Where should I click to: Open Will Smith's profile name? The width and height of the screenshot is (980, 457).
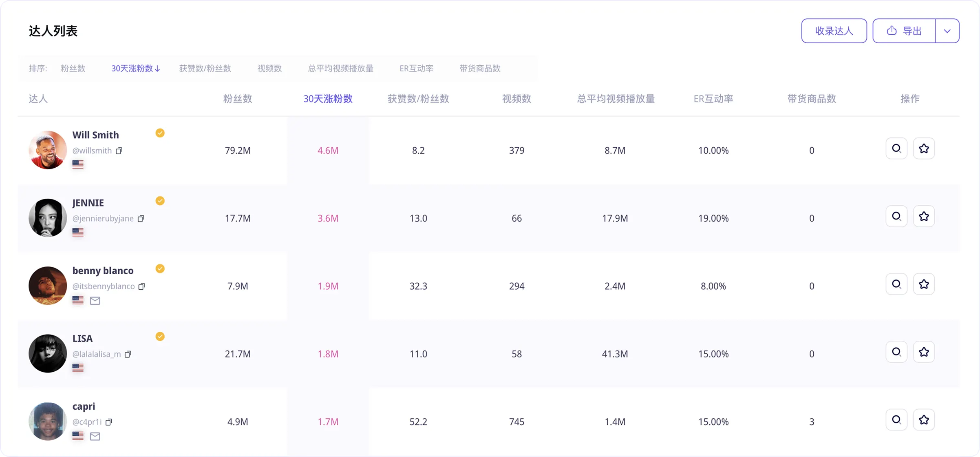coord(96,135)
